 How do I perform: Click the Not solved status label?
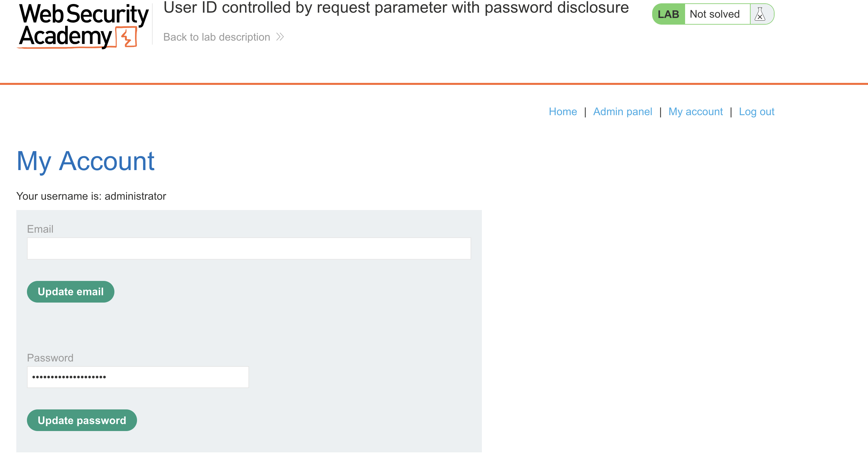(714, 14)
